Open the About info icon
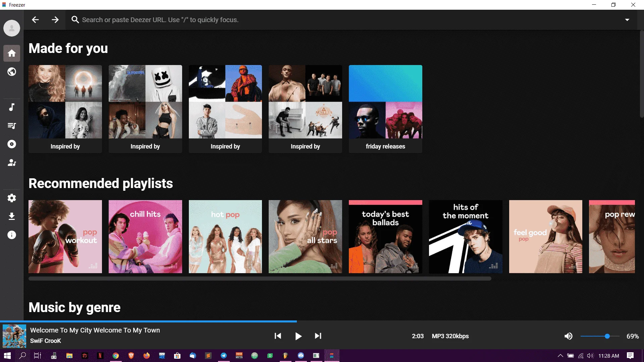 coord(12,235)
